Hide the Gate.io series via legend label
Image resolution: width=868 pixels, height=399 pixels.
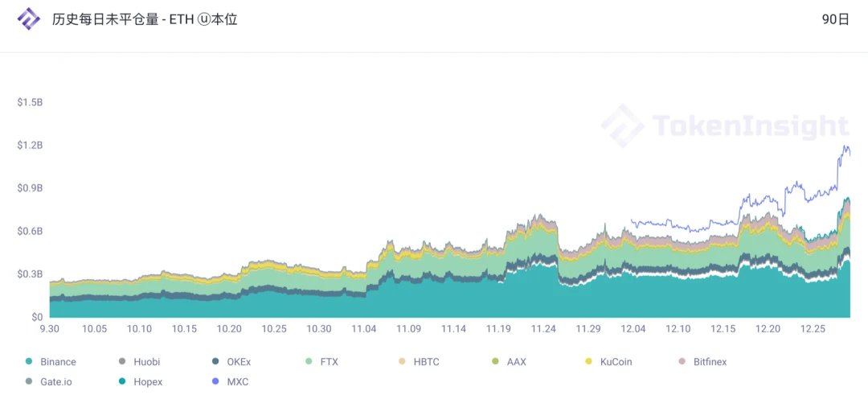click(x=56, y=382)
